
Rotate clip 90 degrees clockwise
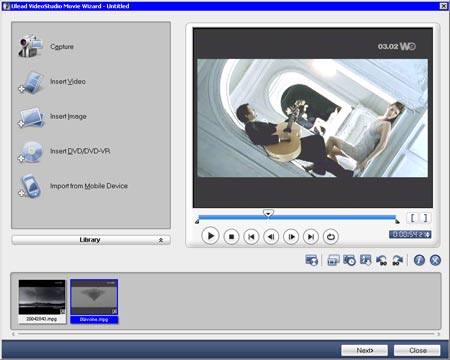click(398, 260)
